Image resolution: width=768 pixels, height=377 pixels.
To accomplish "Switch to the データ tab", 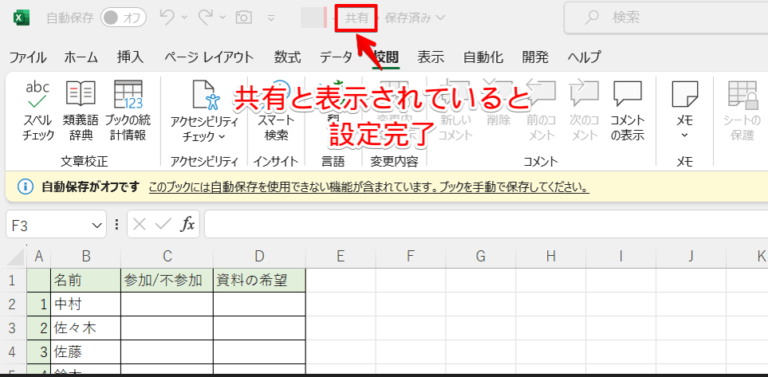I will point(336,57).
